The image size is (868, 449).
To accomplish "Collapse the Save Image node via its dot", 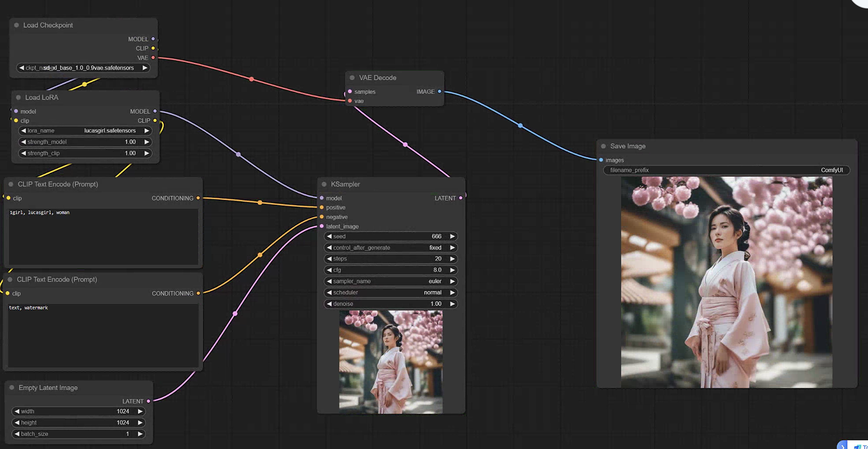I will (x=603, y=146).
